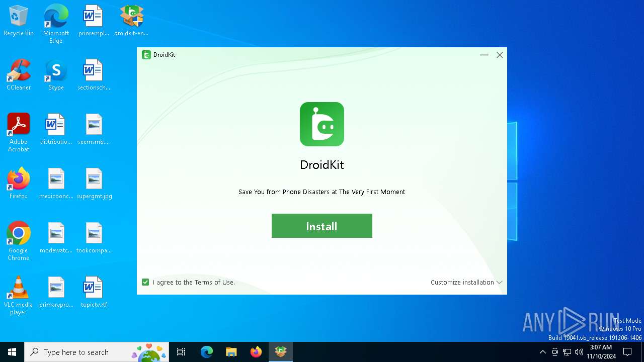Launch Firefox from the taskbar
This screenshot has width=644, height=362.
coord(256,352)
